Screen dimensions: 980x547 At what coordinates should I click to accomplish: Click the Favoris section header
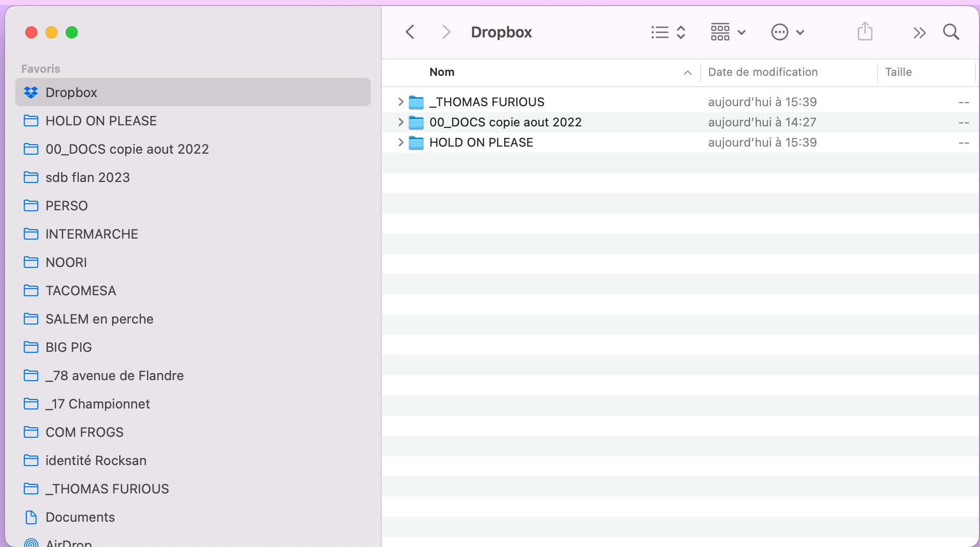tap(40, 69)
